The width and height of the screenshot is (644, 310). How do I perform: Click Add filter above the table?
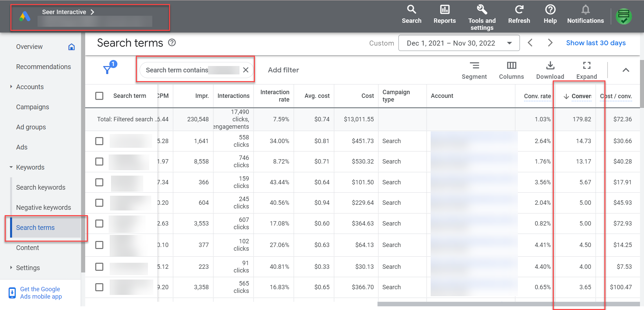pos(283,70)
